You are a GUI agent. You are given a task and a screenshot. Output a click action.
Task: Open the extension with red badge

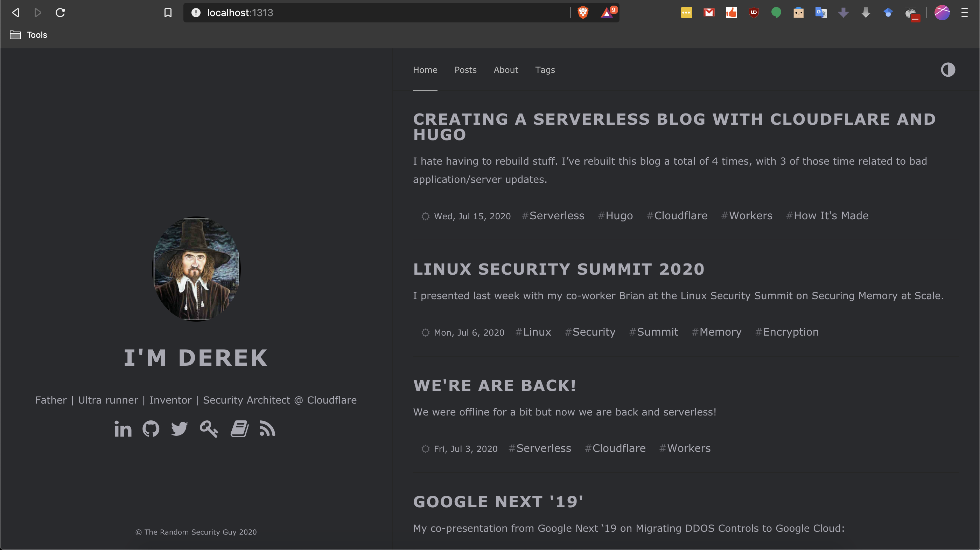point(912,14)
